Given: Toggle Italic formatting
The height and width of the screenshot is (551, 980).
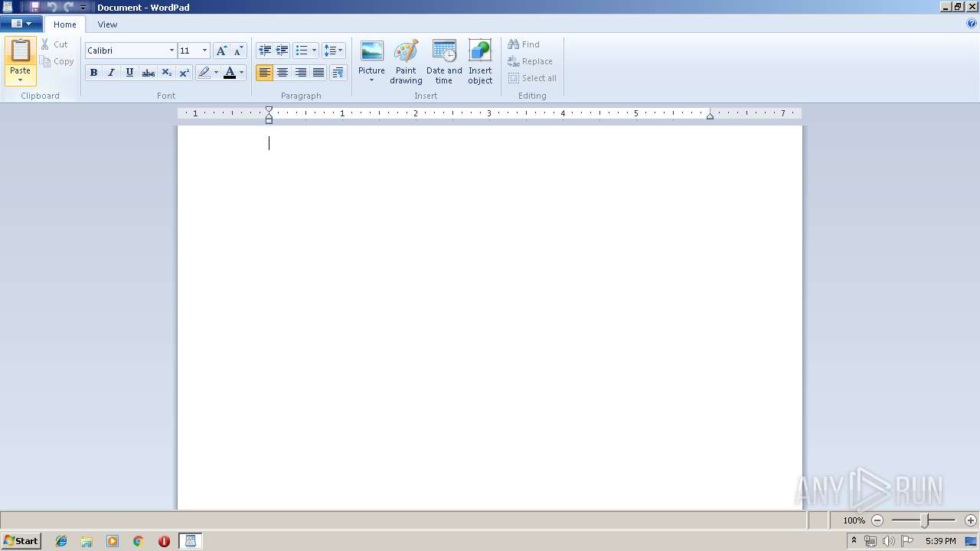Looking at the screenshot, I should pyautogui.click(x=111, y=73).
